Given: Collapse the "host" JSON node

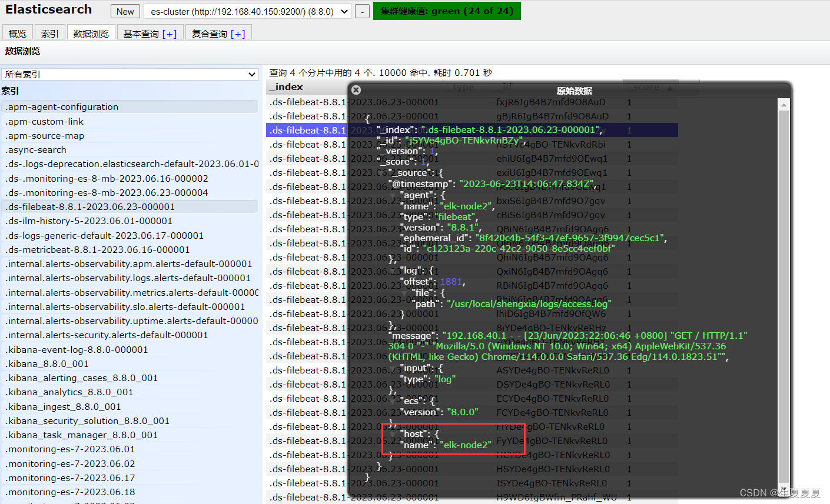Looking at the screenshot, I should pos(393,434).
